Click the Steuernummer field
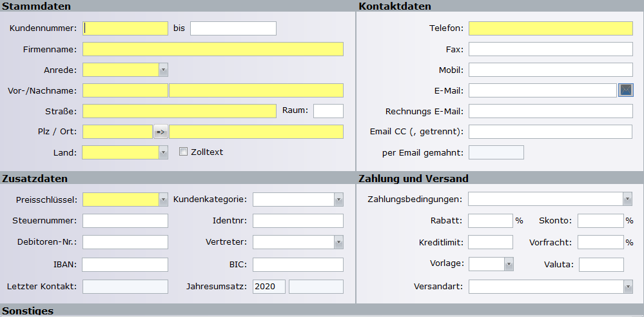Viewport: 644px width, 317px height. [x=125, y=221]
